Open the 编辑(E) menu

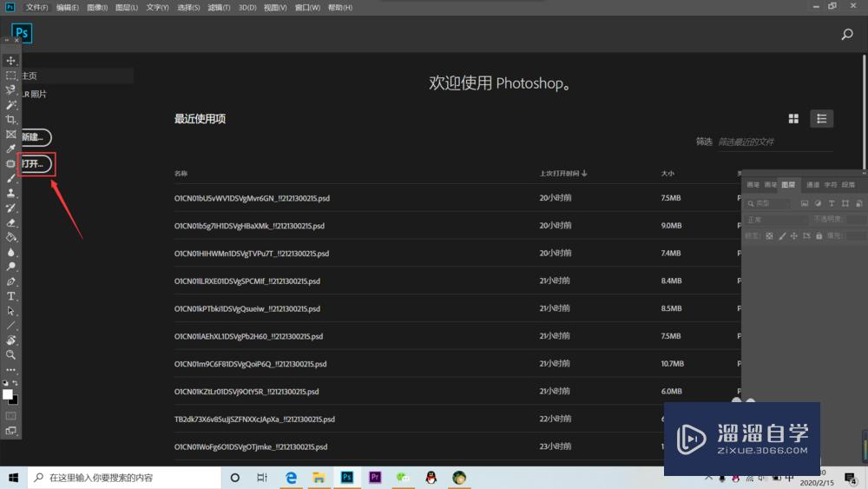pos(68,7)
